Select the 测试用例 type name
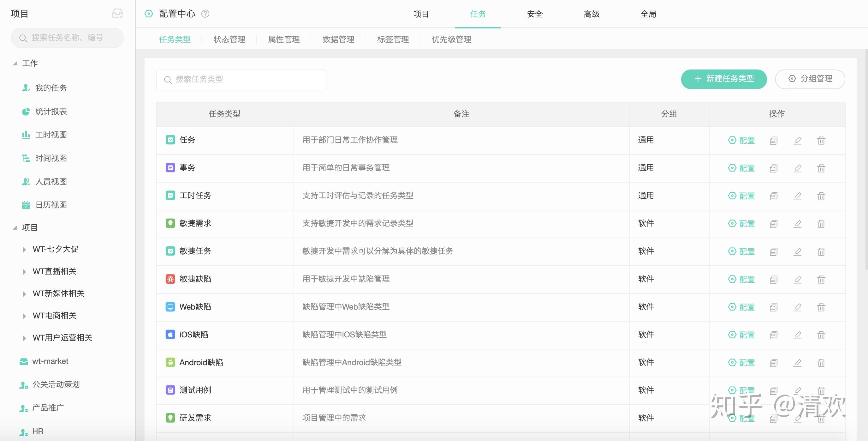Screen dimensions: 868x441 point(195,390)
